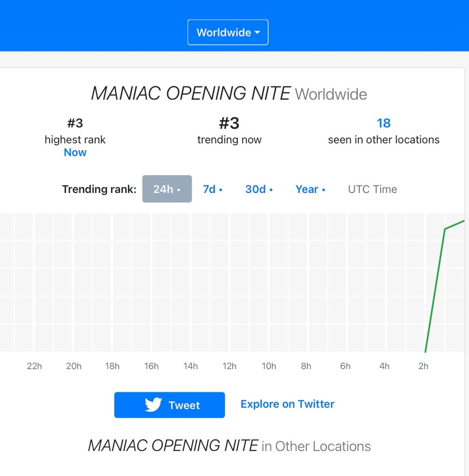Image resolution: width=469 pixels, height=476 pixels.
Task: Click the 4h axis label
Action: pyautogui.click(x=384, y=366)
